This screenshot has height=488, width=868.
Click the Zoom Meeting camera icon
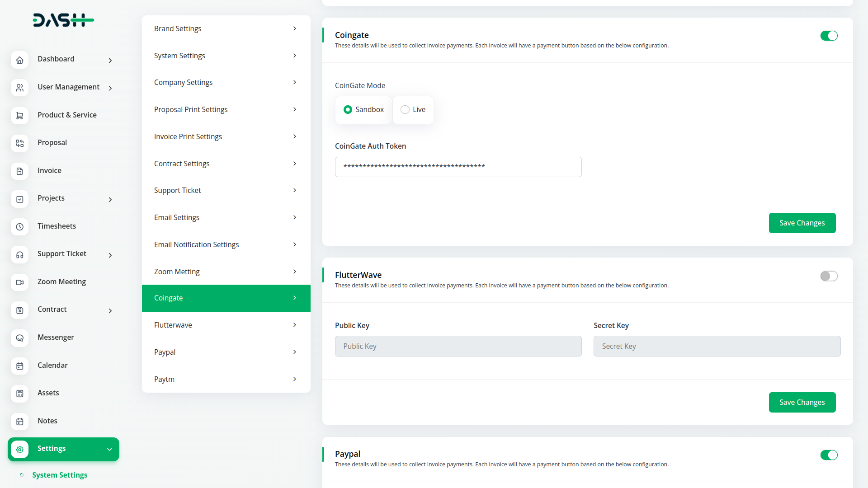point(19,282)
